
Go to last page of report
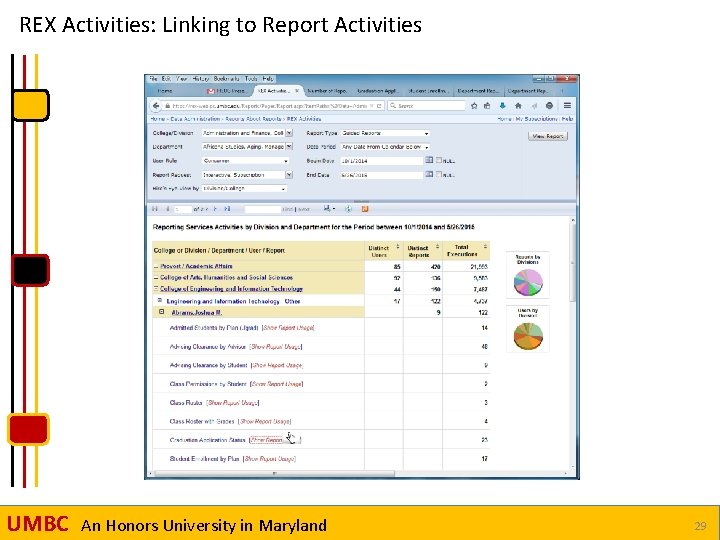[227, 209]
